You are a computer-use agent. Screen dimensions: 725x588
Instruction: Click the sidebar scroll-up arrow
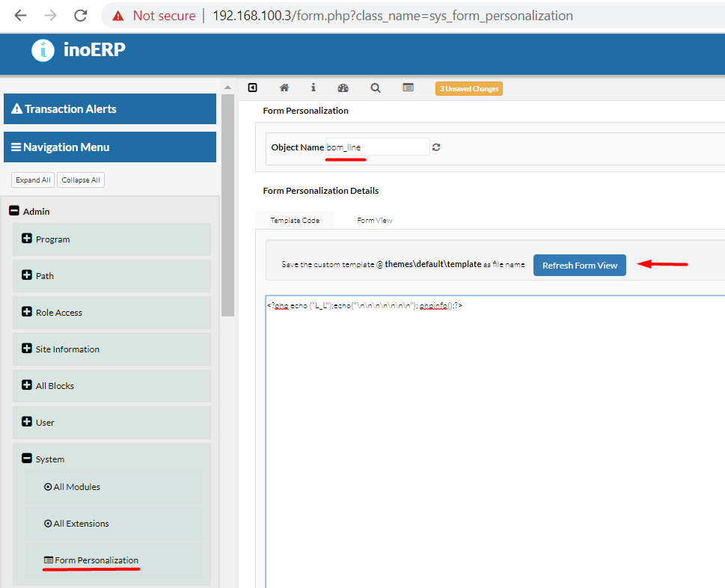point(227,88)
